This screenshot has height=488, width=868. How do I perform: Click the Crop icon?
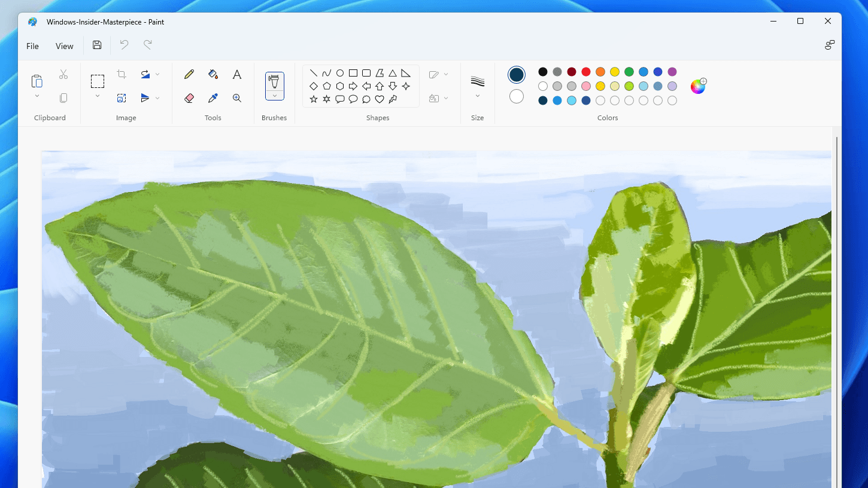[122, 74]
